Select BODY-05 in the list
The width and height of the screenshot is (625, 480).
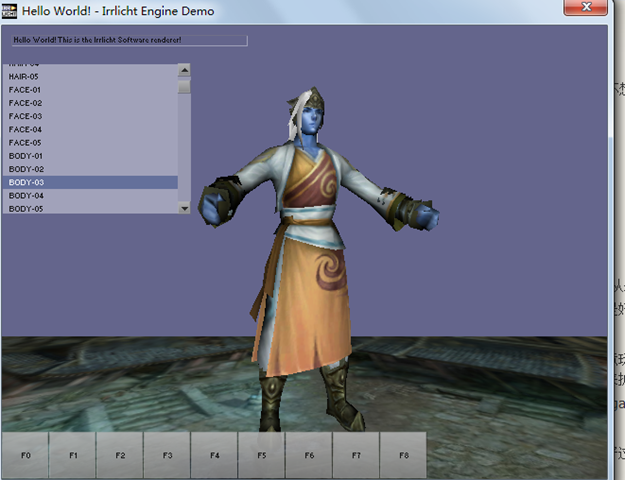[90, 208]
